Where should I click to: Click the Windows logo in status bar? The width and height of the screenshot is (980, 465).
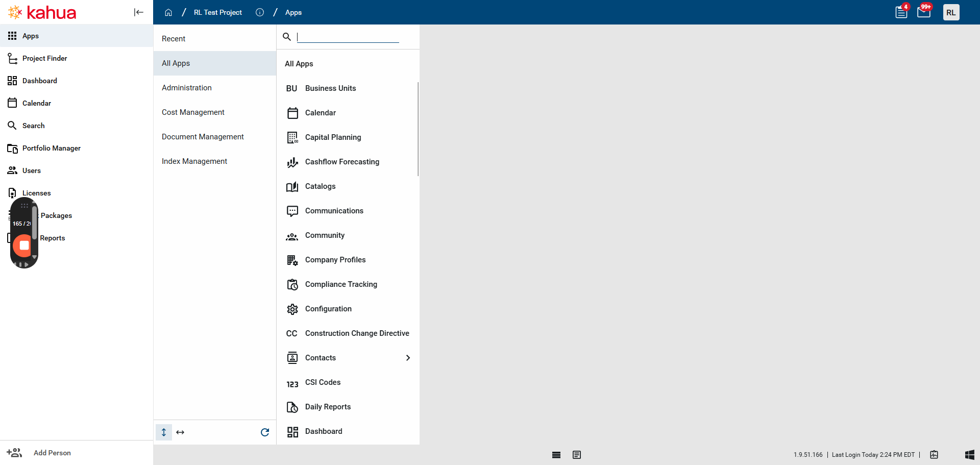(x=969, y=455)
